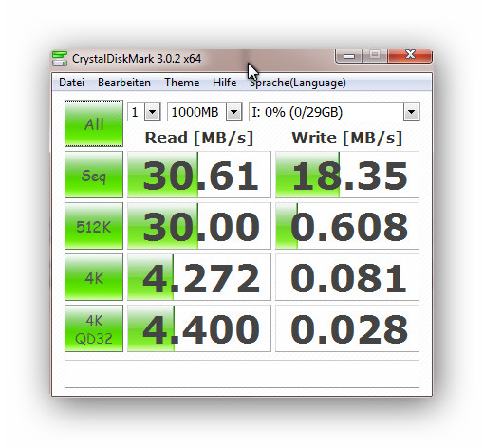Open the Datei menu
The width and height of the screenshot is (484, 448).
pos(71,83)
